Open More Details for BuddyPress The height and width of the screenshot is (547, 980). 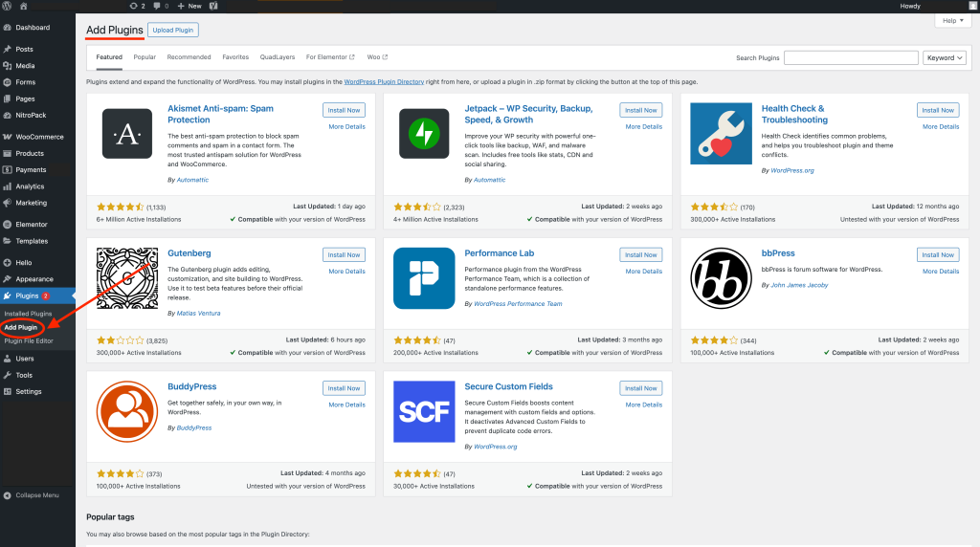point(346,405)
